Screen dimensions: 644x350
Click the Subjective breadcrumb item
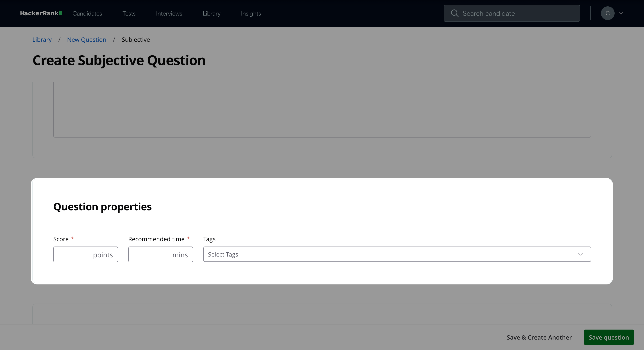[136, 39]
